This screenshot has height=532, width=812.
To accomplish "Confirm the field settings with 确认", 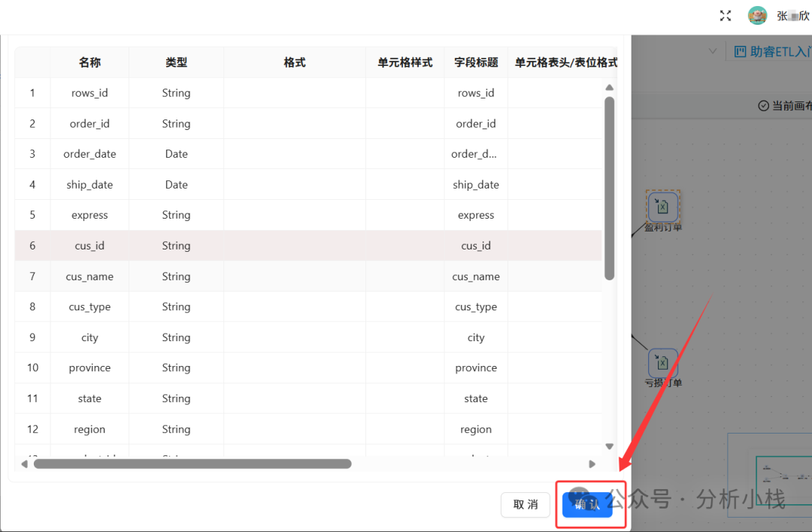I will click(587, 504).
